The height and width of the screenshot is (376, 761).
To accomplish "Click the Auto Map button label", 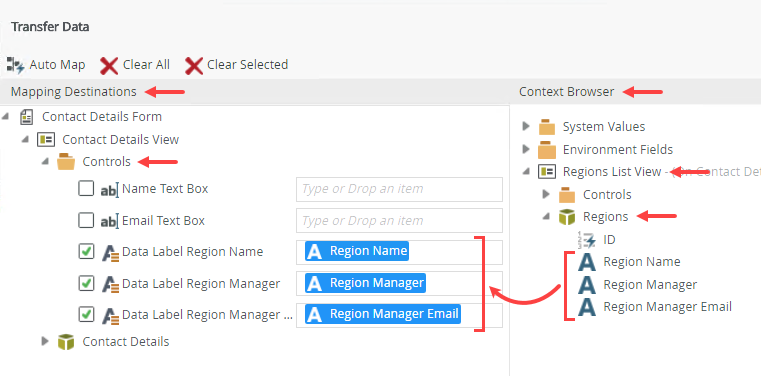I will (x=57, y=65).
